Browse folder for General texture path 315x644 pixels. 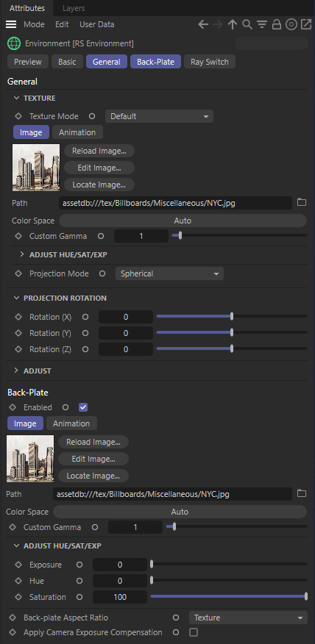coord(302,202)
